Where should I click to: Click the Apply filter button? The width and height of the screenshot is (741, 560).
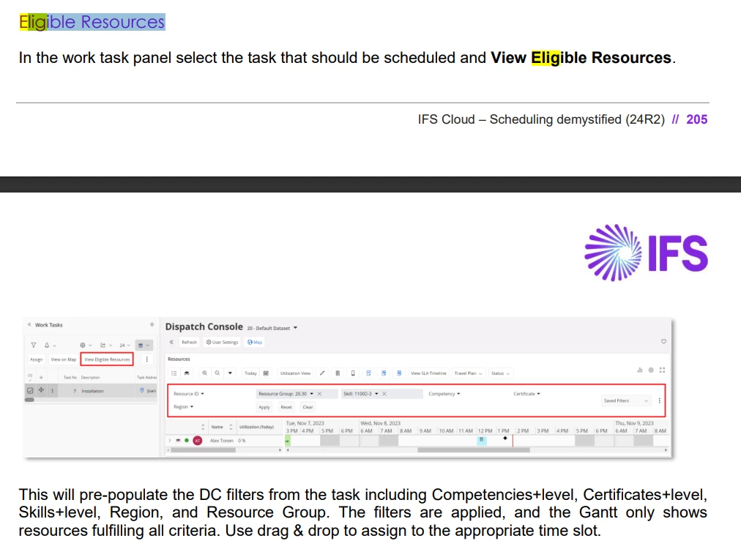point(264,407)
